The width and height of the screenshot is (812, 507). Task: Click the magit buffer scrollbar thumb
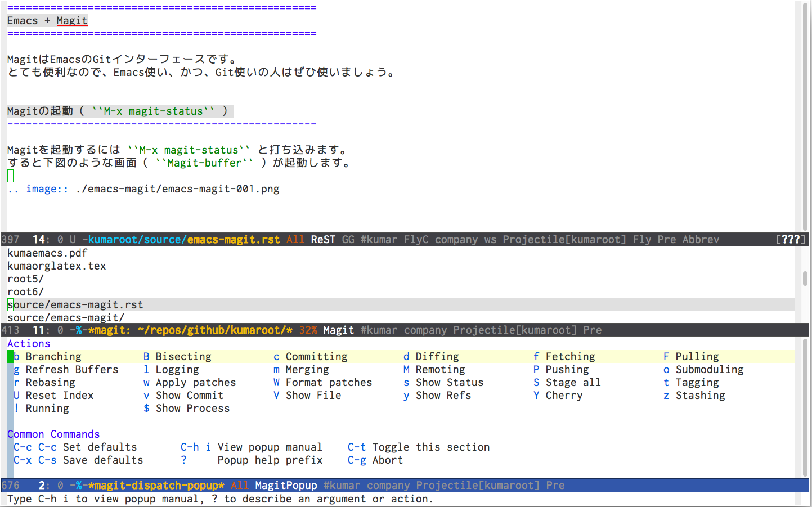pyautogui.click(x=806, y=278)
